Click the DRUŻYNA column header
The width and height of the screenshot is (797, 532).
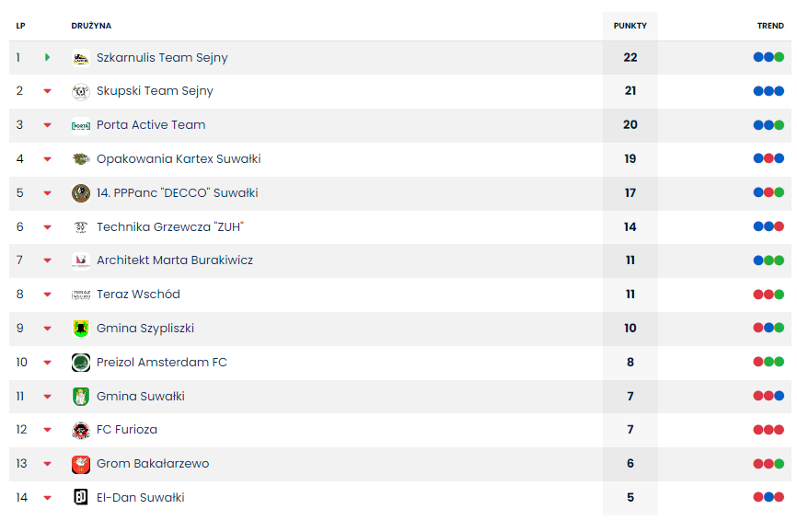[91, 26]
